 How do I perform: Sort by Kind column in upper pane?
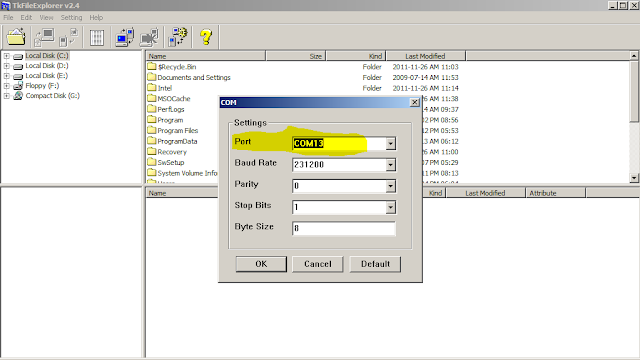click(x=356, y=56)
